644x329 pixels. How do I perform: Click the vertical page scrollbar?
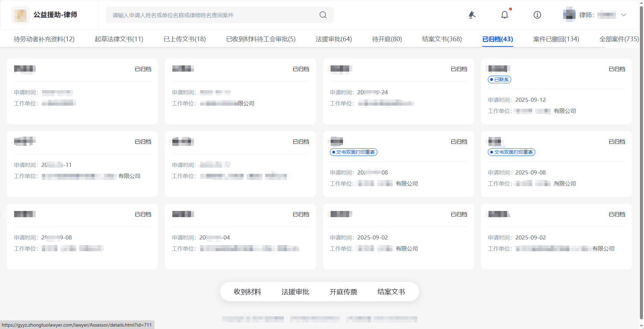(641, 162)
